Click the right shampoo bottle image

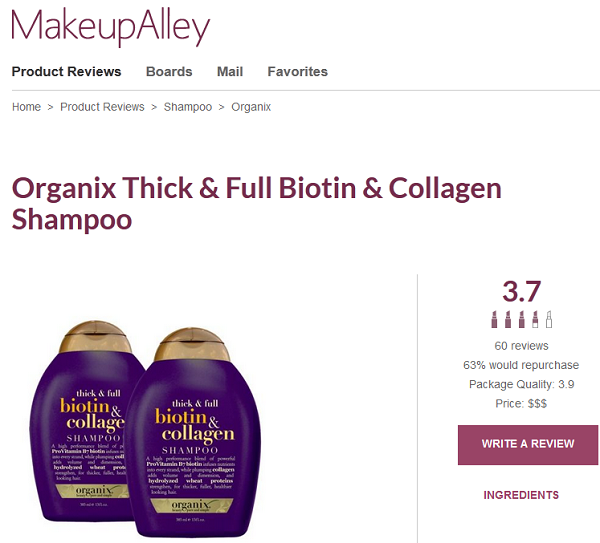pos(193,432)
